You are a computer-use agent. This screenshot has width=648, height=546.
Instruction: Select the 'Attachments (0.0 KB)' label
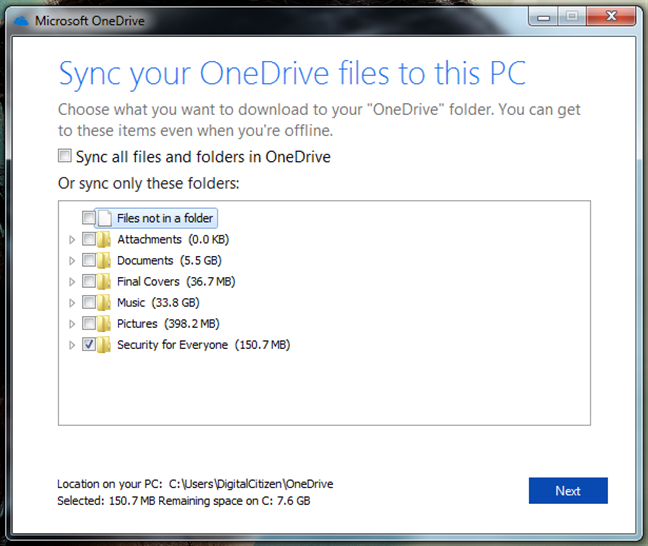pyautogui.click(x=173, y=239)
